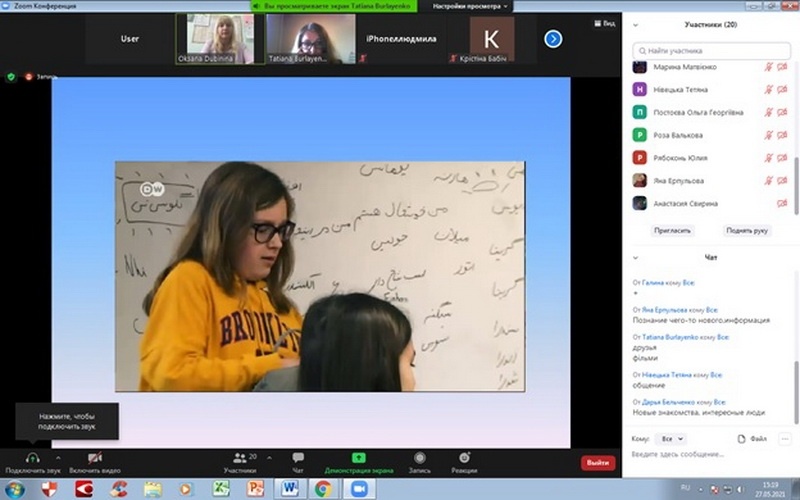Image resolution: width=800 pixels, height=500 pixels.
Task: Collapse the Участники panel with its chevron
Action: (636, 25)
